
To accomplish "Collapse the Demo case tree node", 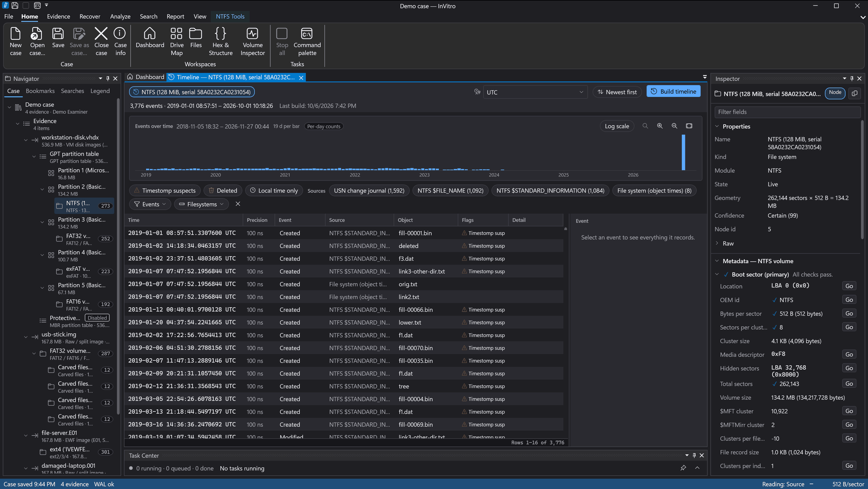I will (x=9, y=107).
